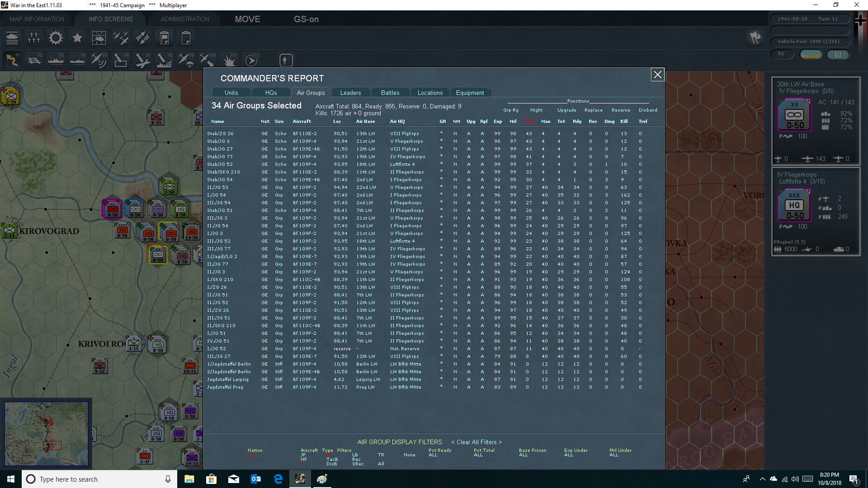
Task: Select F8 bomb city mode icon
Action: click(164, 60)
